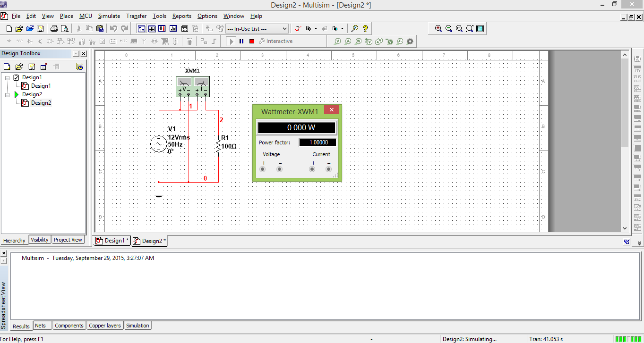Screen dimensions: 644x343
Task: Expand the forward annotate dropdown arrow
Action: pos(343,29)
